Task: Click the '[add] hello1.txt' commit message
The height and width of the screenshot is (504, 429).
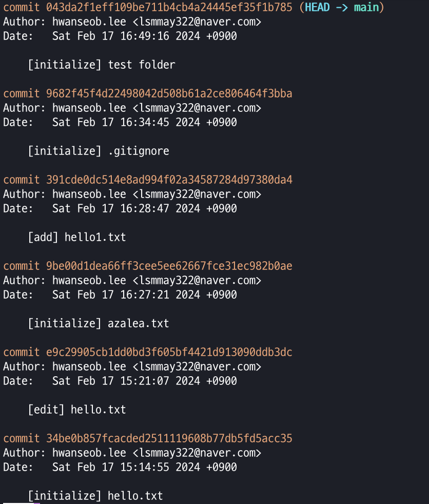Action: point(77,237)
